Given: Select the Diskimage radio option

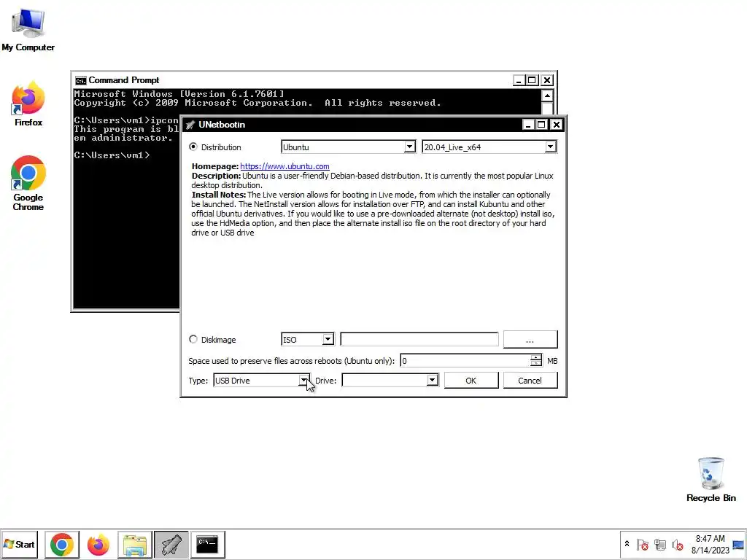Looking at the screenshot, I should [x=193, y=339].
